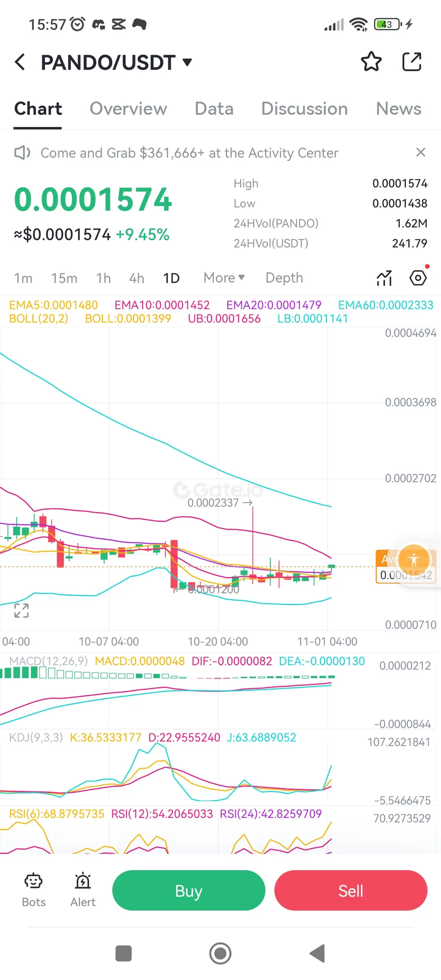Open the Activity Center announcement text
The width and height of the screenshot is (441, 980).
pyautogui.click(x=189, y=153)
